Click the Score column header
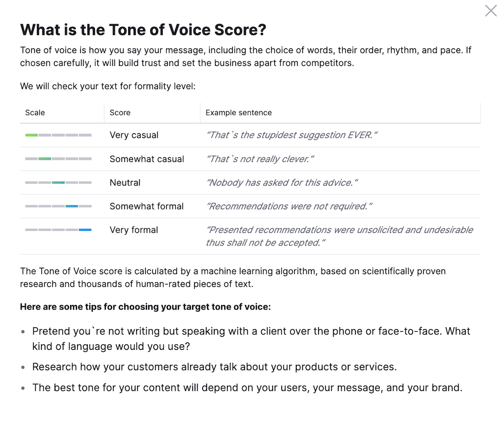 coord(120,112)
